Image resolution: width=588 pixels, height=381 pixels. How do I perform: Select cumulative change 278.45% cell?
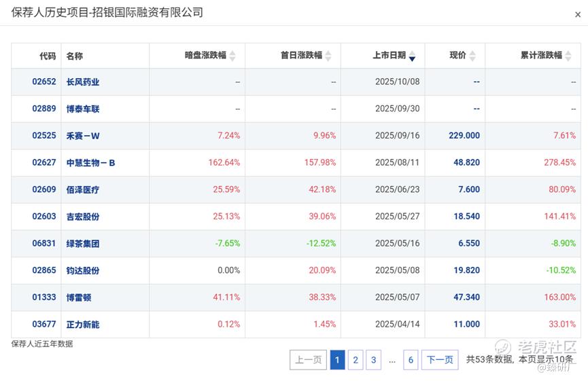tap(560, 162)
